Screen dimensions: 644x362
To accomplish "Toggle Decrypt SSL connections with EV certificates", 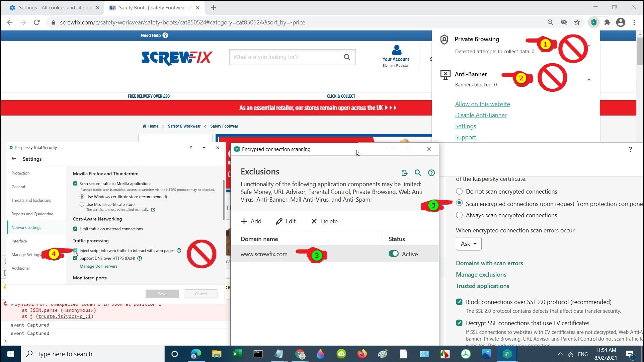I will [x=459, y=323].
